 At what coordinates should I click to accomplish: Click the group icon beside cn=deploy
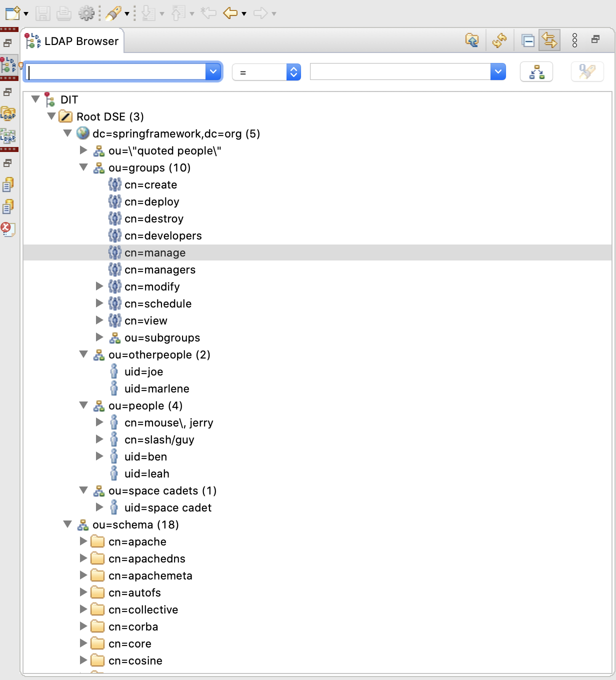tap(115, 201)
